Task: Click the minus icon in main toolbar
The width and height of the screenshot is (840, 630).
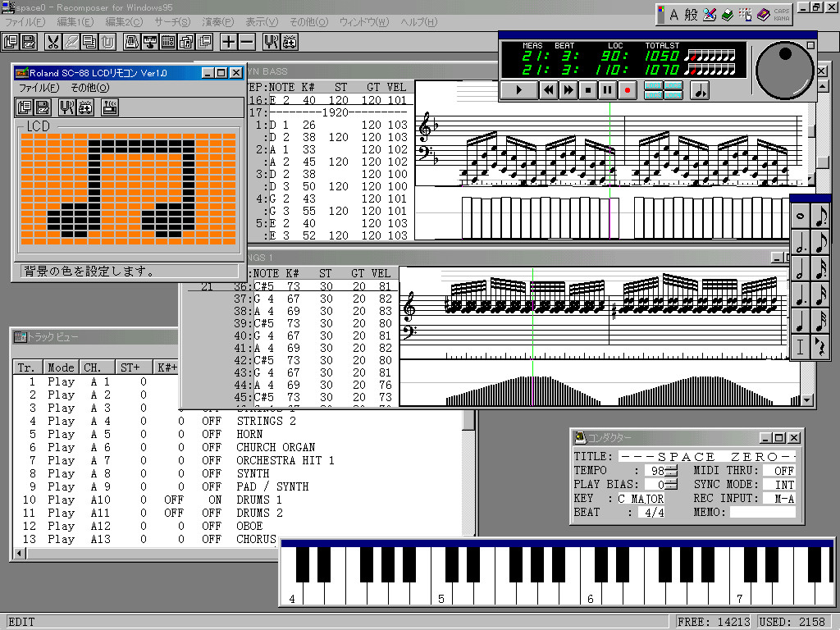Action: pyautogui.click(x=246, y=42)
